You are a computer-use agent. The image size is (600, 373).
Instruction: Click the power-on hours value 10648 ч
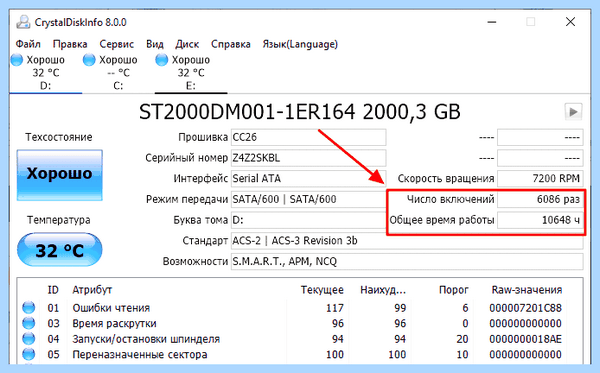pos(540,220)
